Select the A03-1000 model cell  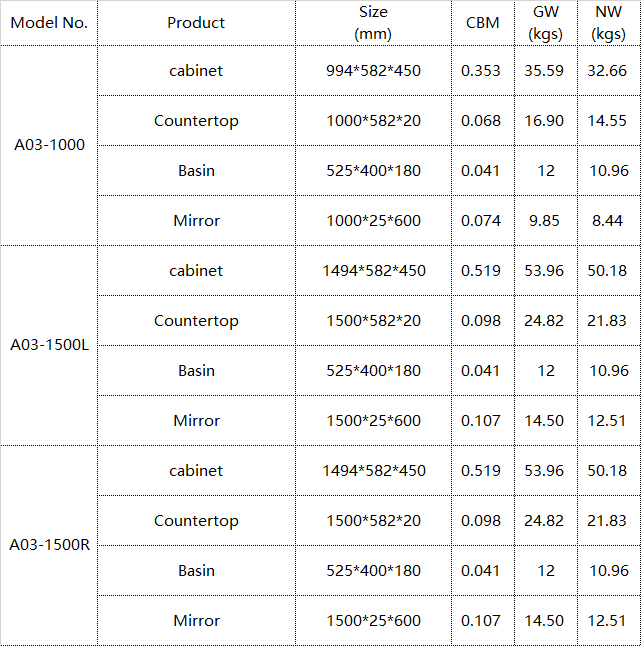pos(49,145)
